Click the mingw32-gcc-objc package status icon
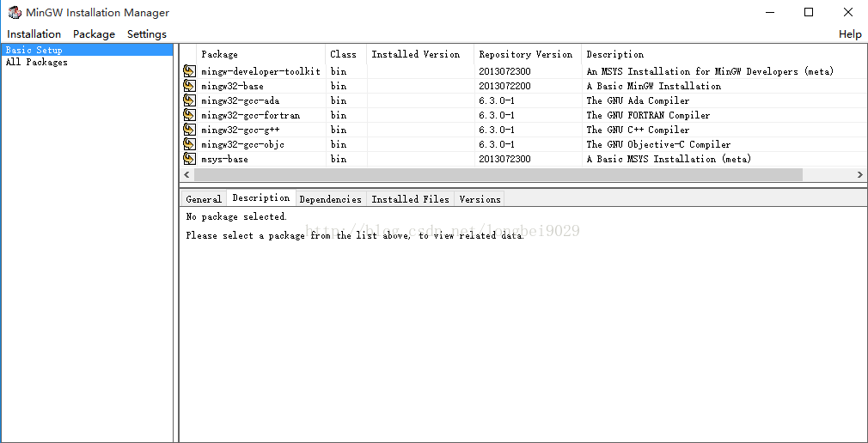The height and width of the screenshot is (443, 868). coord(189,143)
